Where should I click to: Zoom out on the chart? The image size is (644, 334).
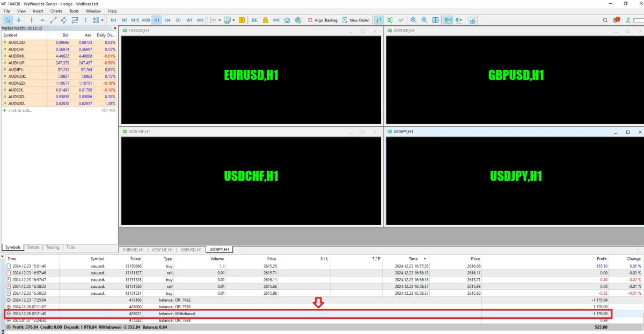pos(425,20)
